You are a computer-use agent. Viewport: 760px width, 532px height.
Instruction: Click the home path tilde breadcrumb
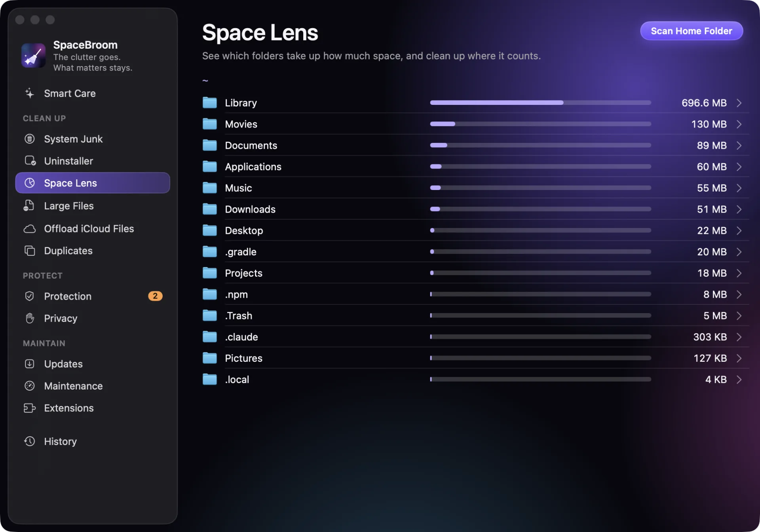tap(205, 80)
